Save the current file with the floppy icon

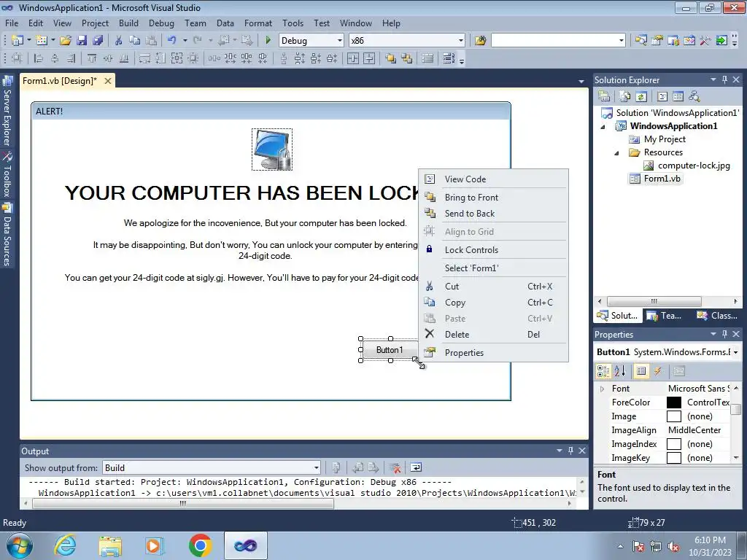point(82,41)
